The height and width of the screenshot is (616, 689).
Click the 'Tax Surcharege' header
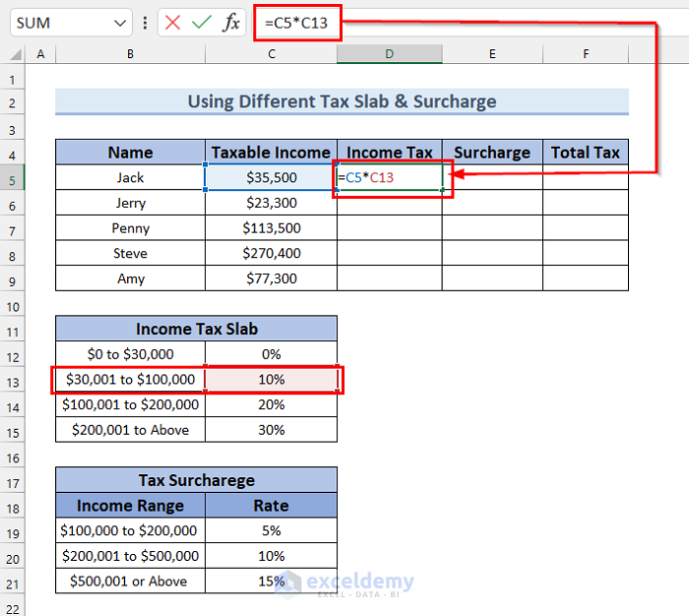197,480
